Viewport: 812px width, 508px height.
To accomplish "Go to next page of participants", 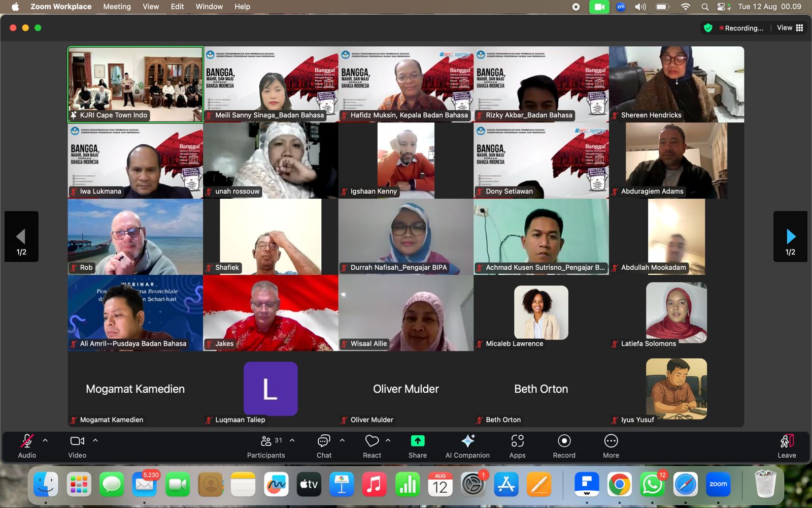I will pos(790,237).
